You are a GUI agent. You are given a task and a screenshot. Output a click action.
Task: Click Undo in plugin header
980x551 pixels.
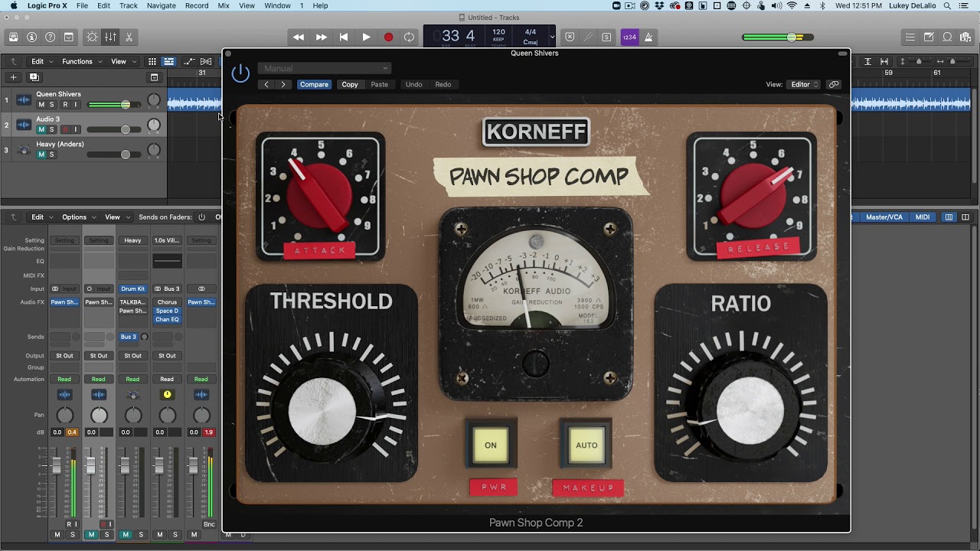(x=413, y=84)
